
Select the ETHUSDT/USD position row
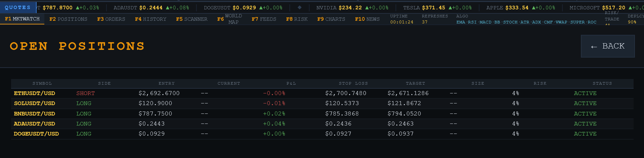point(322,93)
